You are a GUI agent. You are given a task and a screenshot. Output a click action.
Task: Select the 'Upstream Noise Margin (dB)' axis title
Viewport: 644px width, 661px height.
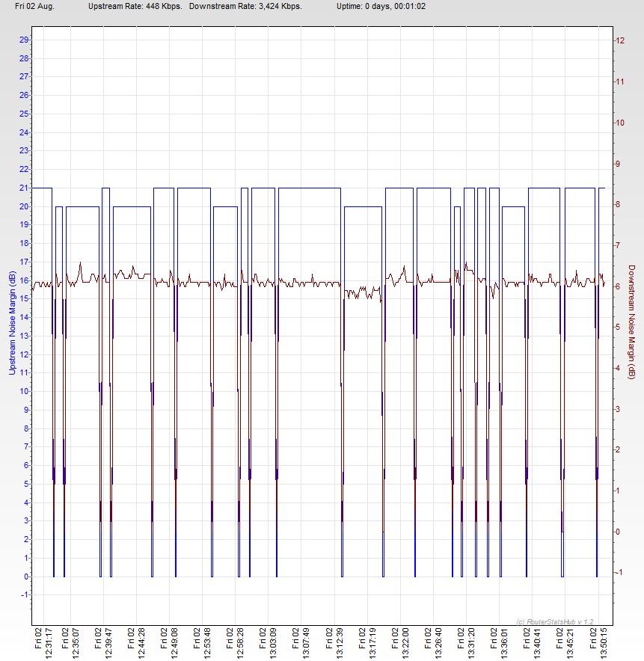tap(12, 323)
